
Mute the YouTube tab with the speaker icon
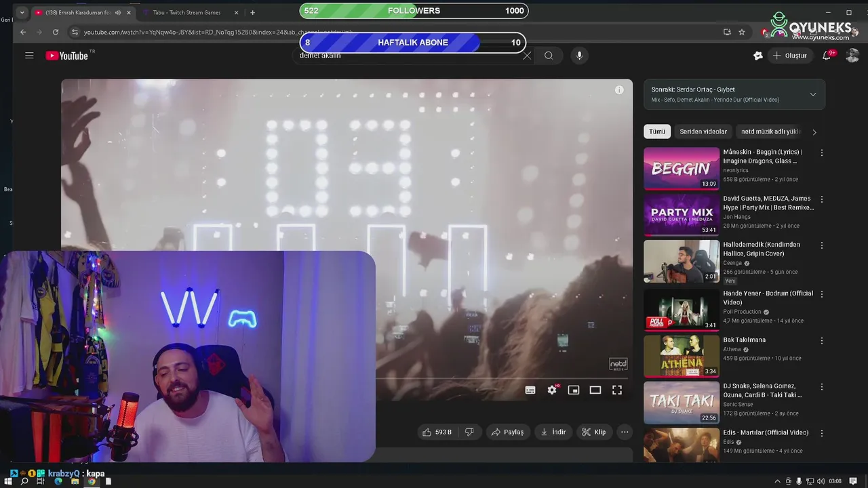point(118,12)
